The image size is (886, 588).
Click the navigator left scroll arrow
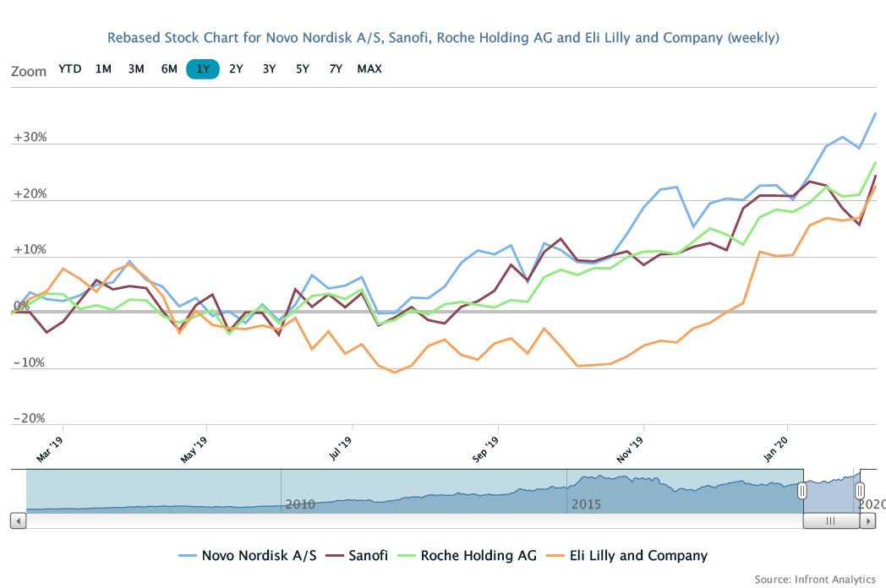tap(18, 520)
